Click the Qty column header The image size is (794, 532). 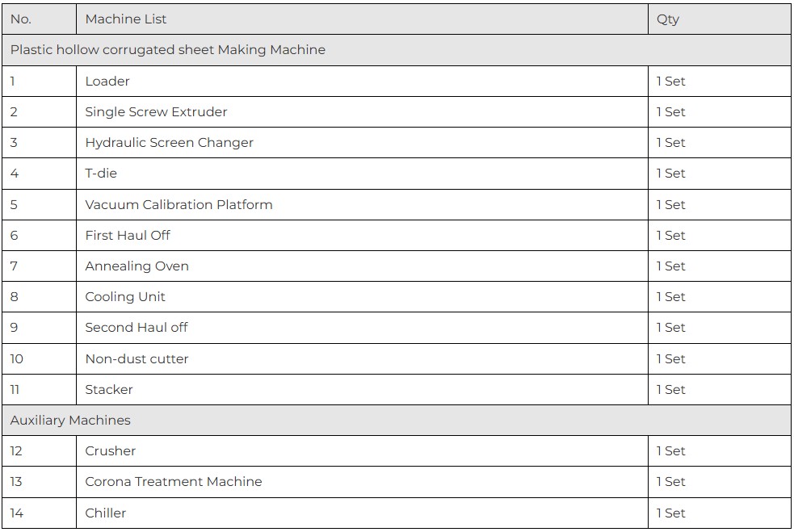668,19
